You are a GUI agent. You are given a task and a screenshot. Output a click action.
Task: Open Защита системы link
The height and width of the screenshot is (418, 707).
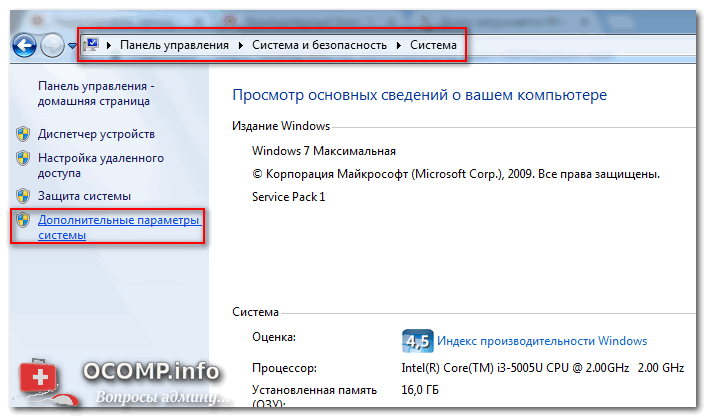coord(84,196)
